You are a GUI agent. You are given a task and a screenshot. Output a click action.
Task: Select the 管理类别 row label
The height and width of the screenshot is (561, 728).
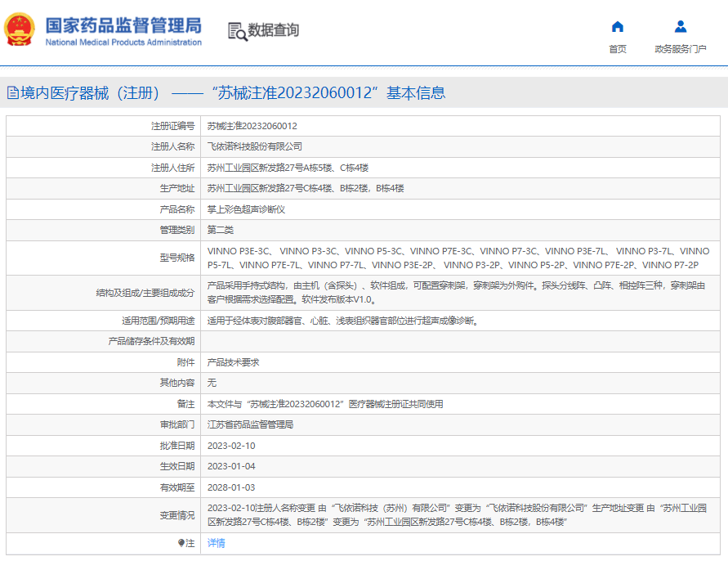tap(177, 230)
